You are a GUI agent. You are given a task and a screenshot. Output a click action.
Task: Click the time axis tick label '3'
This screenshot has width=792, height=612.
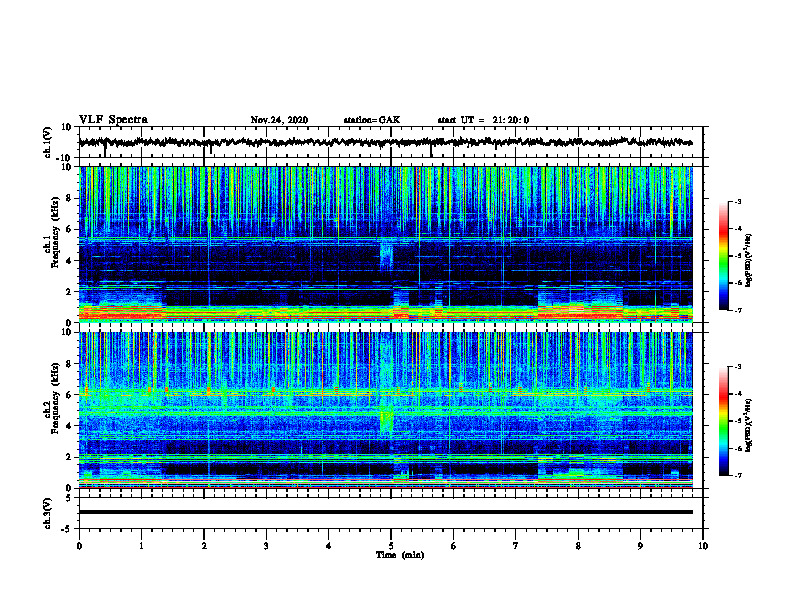click(x=266, y=546)
